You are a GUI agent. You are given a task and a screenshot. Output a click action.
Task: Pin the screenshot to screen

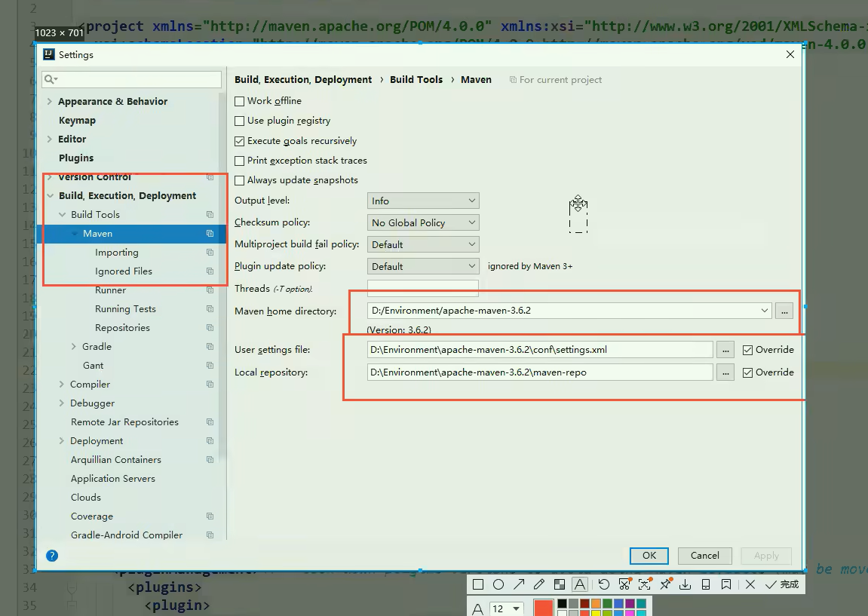(665, 584)
